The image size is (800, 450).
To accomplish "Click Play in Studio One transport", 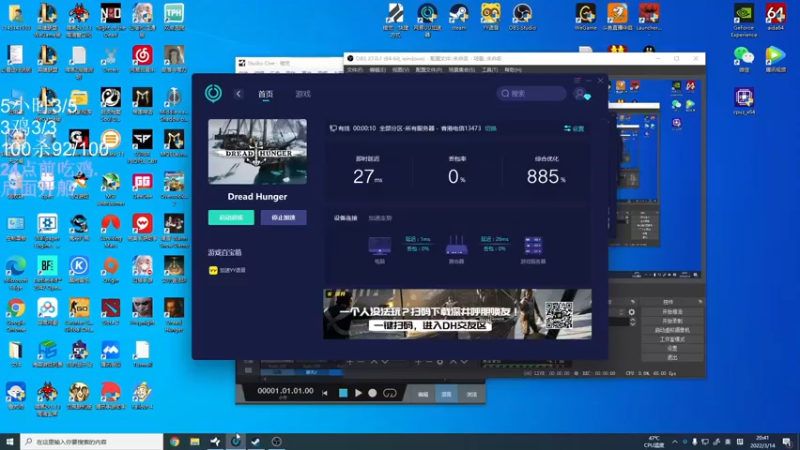I will click(x=358, y=393).
